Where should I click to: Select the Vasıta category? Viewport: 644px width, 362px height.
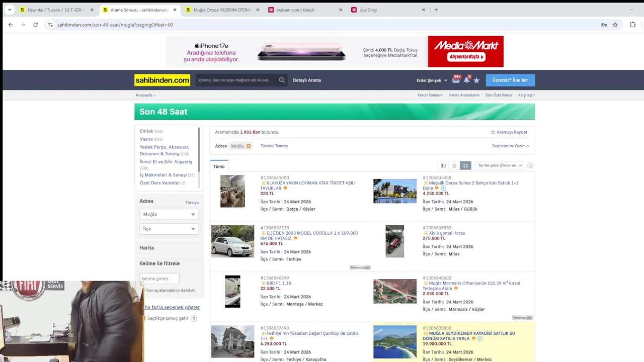[146, 139]
